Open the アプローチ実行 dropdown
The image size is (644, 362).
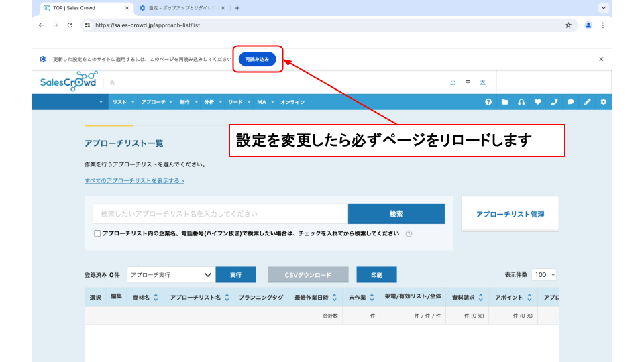point(170,275)
